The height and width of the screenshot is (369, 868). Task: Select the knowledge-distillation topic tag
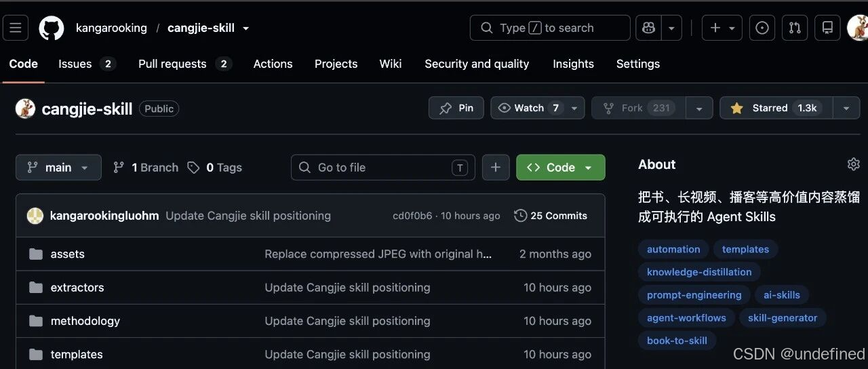pyautogui.click(x=699, y=272)
